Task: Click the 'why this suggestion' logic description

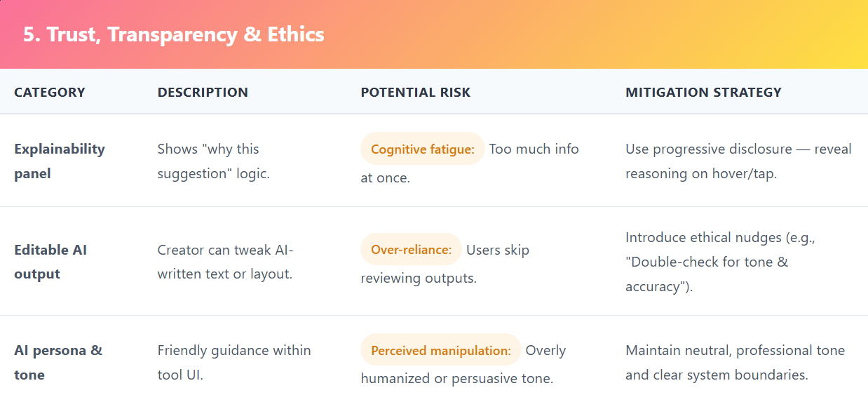Action: point(212,161)
